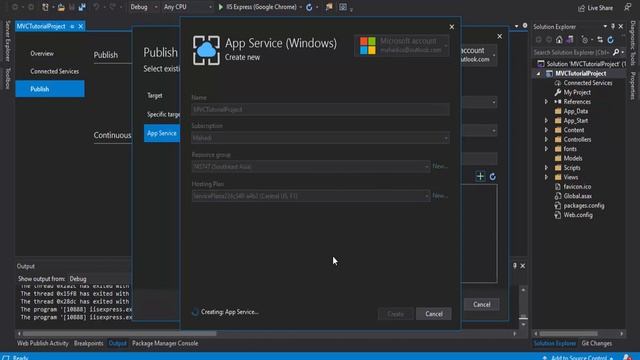Open the Overview page item

pos(42,53)
